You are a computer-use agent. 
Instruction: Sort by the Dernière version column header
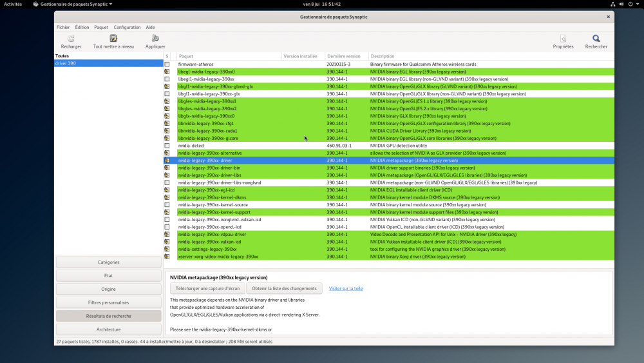346,56
